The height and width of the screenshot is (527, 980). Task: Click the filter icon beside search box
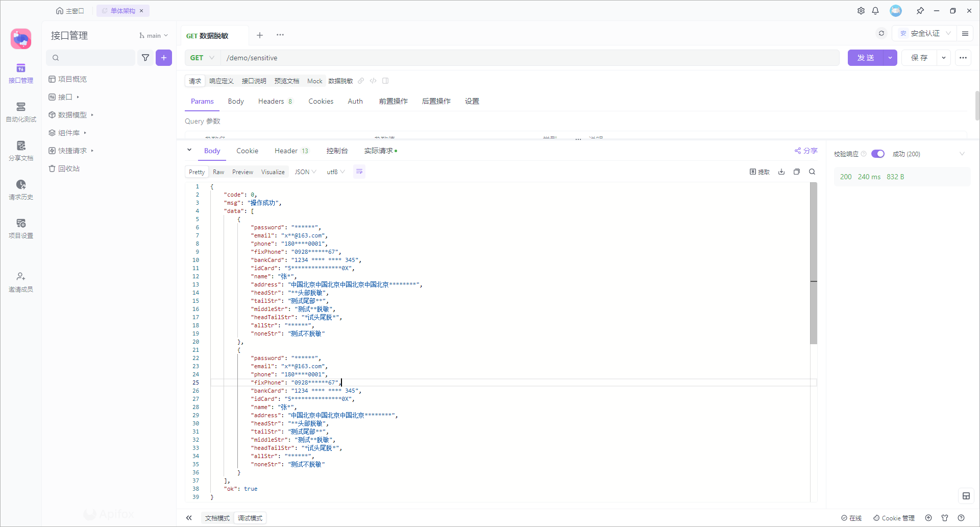click(x=145, y=58)
